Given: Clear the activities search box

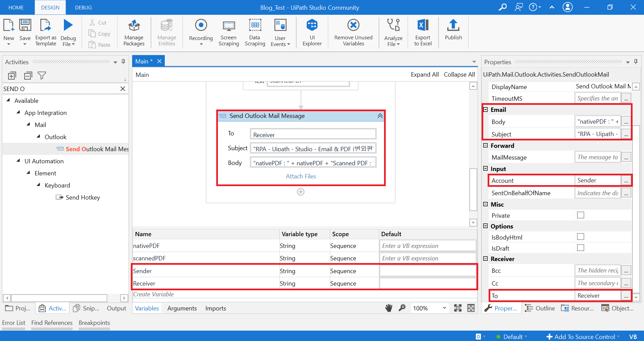Looking at the screenshot, I should (x=123, y=89).
